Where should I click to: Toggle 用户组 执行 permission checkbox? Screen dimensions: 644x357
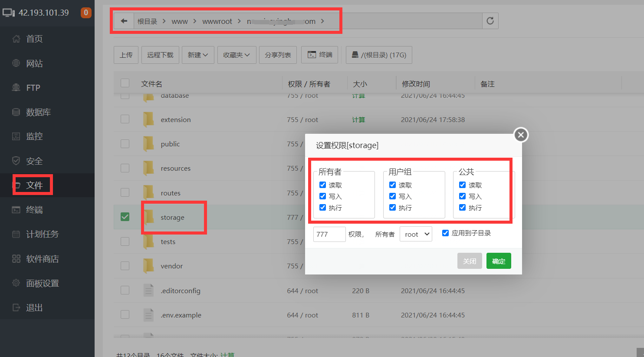(392, 207)
